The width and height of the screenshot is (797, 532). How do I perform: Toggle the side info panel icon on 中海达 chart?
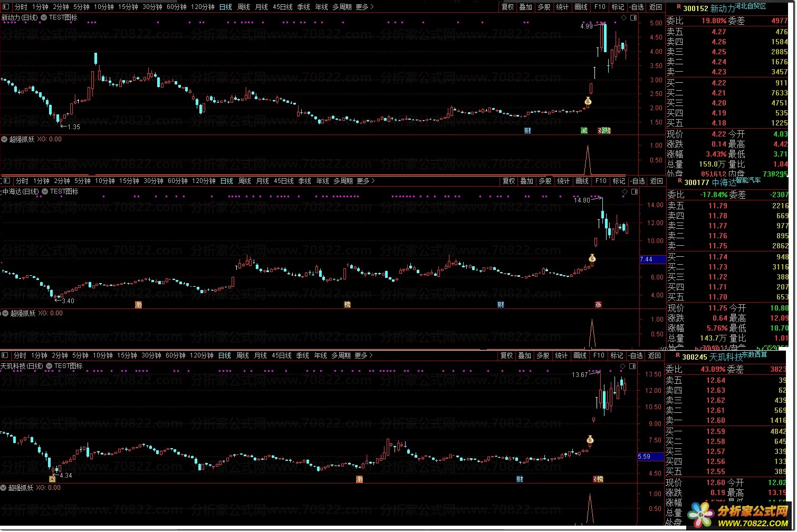pyautogui.click(x=635, y=192)
